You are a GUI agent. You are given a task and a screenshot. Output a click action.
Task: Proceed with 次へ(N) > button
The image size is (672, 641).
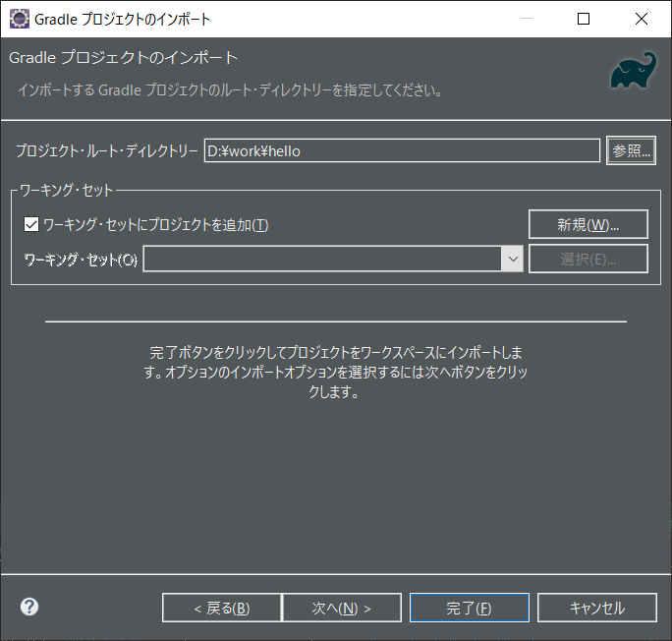coord(342,608)
